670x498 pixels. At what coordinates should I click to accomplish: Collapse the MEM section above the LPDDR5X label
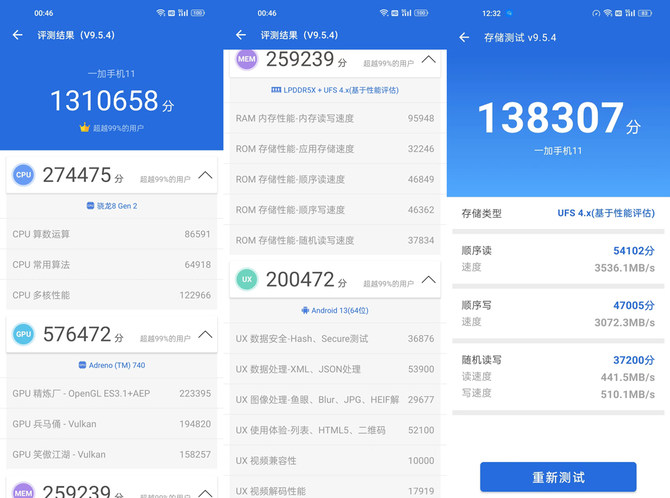coord(428,59)
